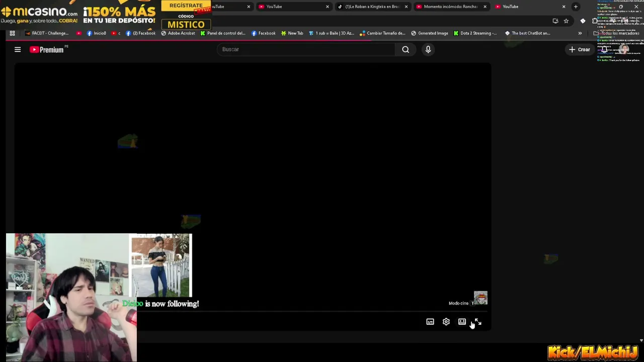The image size is (644, 362).
Task: Open the YouTube bookmark after FACEIT
Action: [79, 33]
